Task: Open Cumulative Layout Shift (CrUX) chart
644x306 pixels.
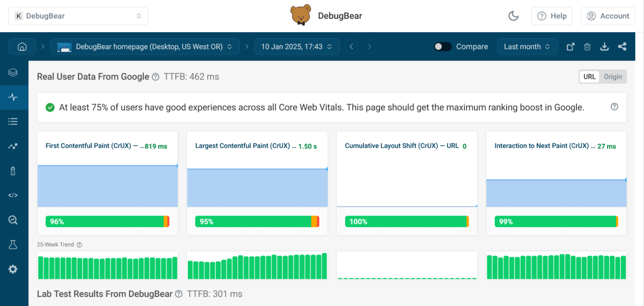Action: point(407,183)
